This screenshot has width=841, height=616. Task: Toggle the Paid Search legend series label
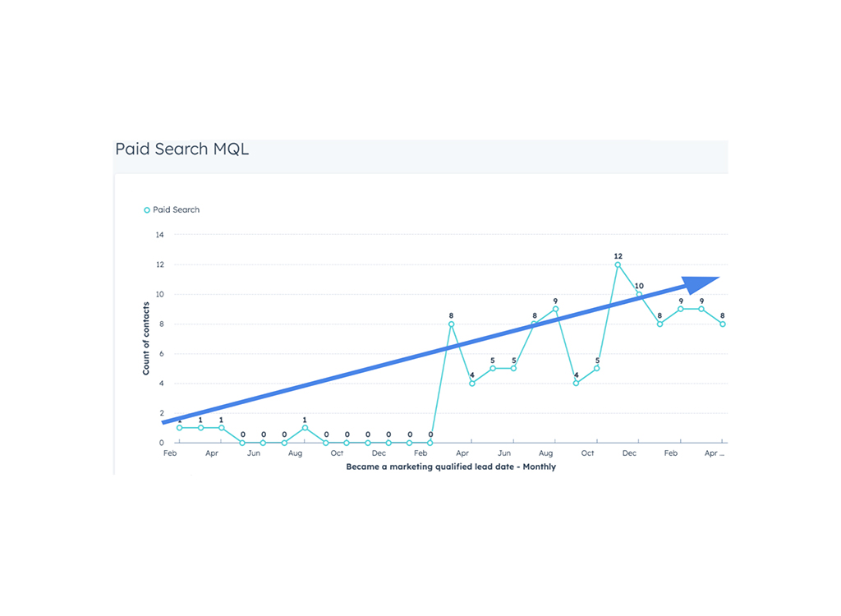tap(176, 210)
